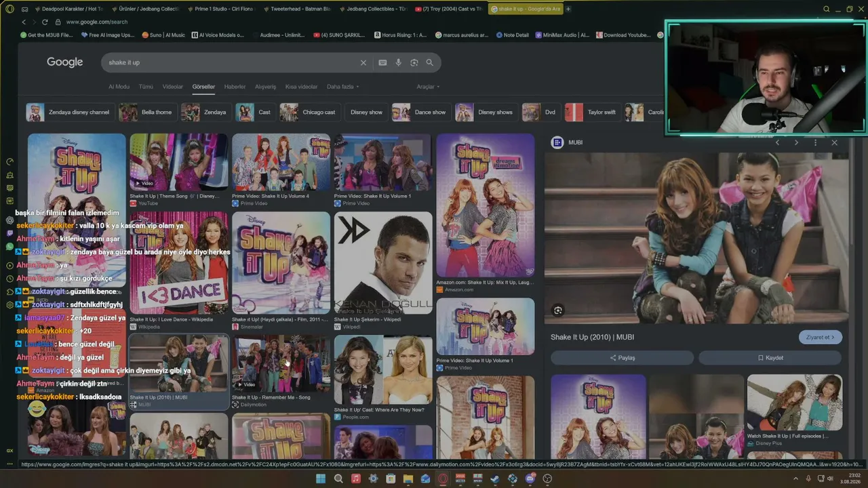Click the 'Paylaş' share button

(x=622, y=358)
